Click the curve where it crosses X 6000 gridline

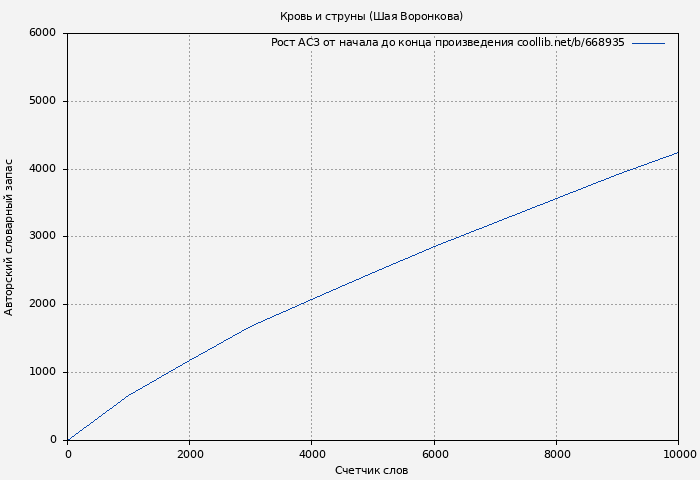pos(434,246)
